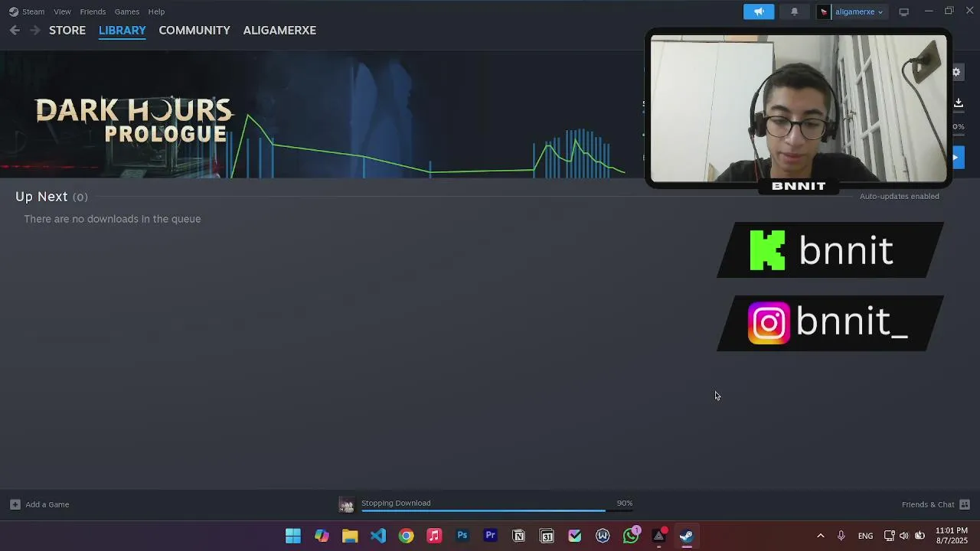Open the Games menu

coord(127,11)
